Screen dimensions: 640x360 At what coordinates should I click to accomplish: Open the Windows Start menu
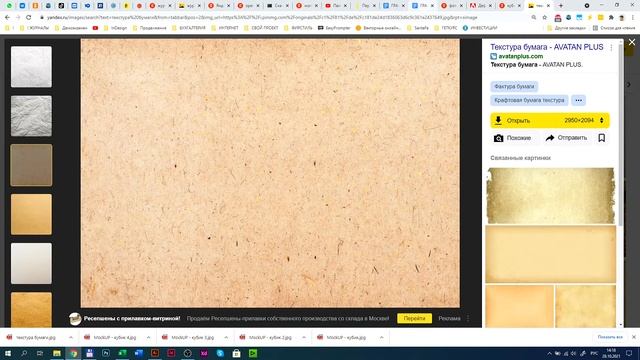point(8,353)
